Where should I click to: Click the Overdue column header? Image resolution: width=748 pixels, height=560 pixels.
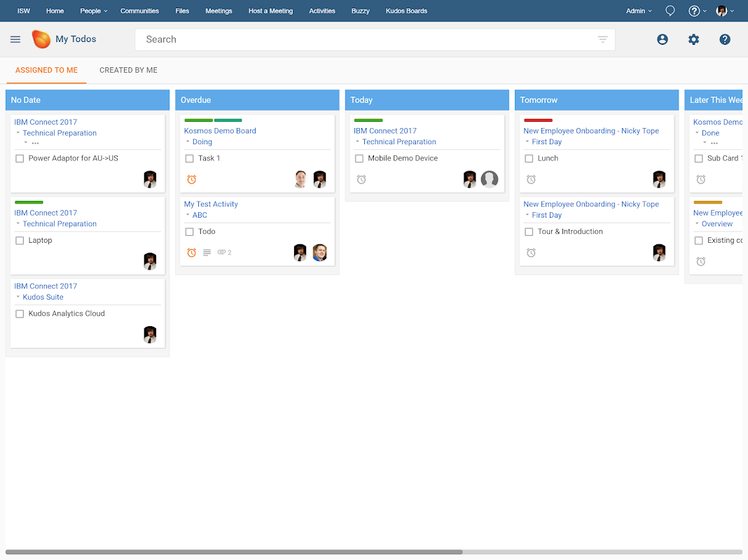point(257,100)
